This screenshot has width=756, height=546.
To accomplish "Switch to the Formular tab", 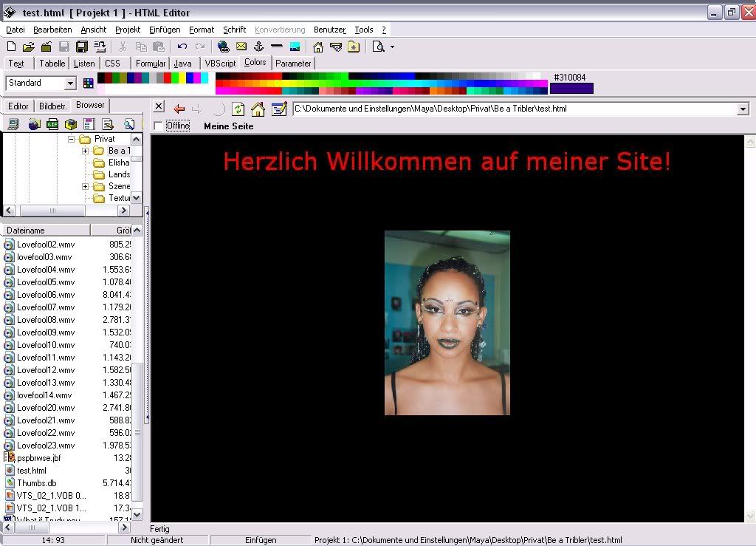I will [151, 64].
